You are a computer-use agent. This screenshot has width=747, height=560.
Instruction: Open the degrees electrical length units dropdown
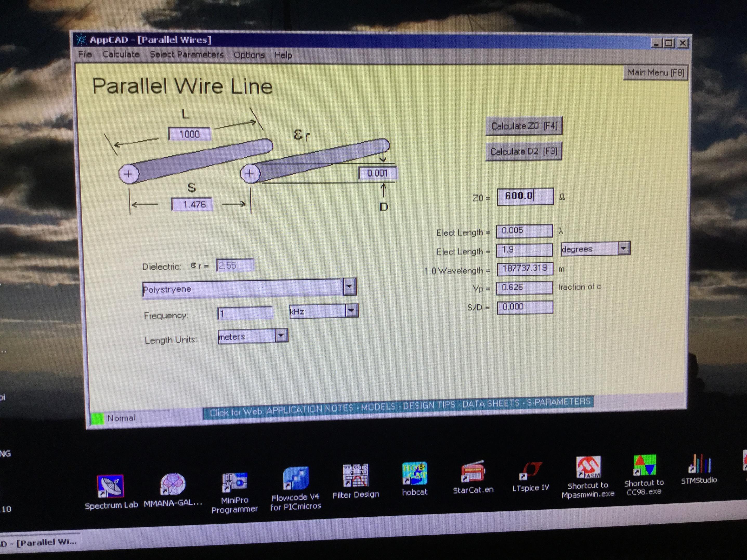(x=624, y=248)
